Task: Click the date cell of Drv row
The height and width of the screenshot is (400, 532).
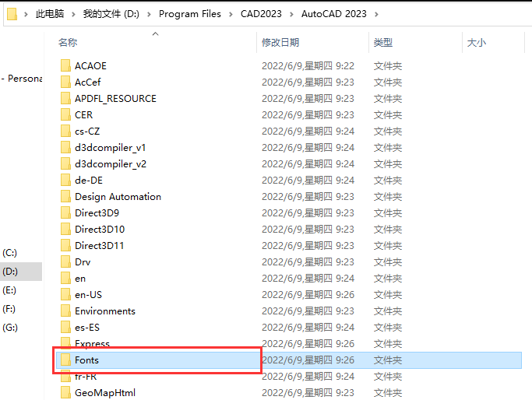Action: coord(308,262)
